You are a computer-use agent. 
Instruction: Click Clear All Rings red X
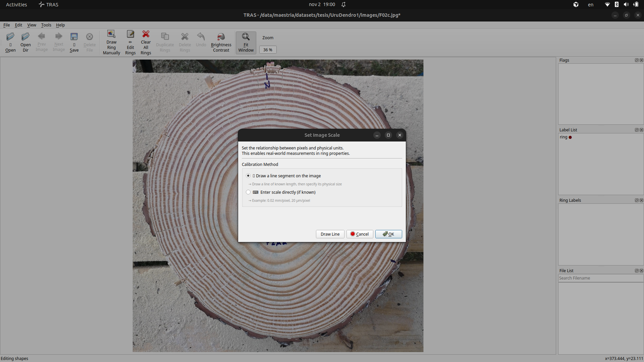pyautogui.click(x=146, y=34)
